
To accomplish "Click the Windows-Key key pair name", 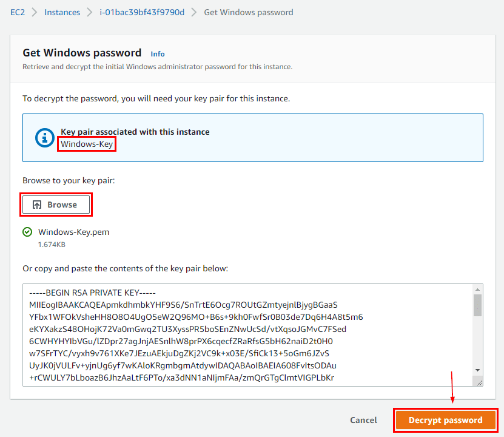I will click(87, 144).
